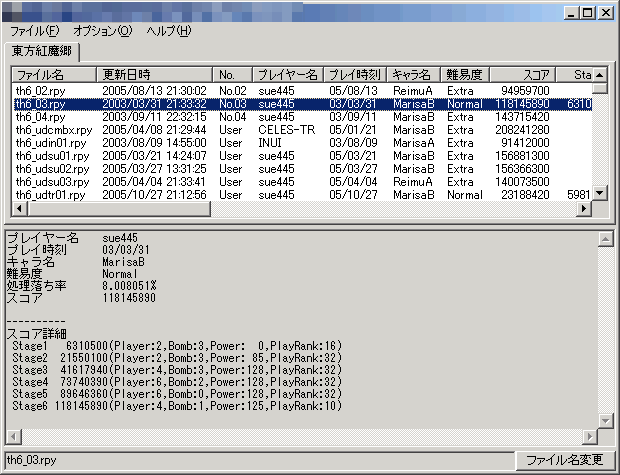This screenshot has width=620, height=475.
Task: Click score value 94959700
Action: coord(525,91)
